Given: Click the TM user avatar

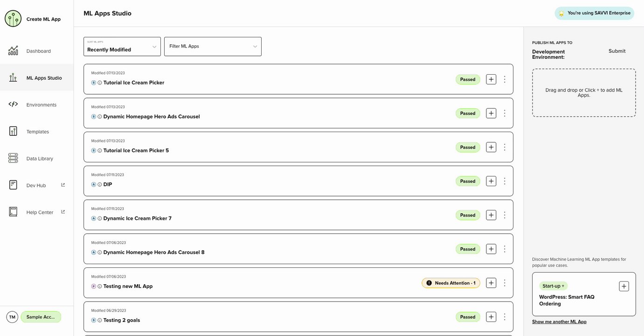Looking at the screenshot, I should tap(12, 317).
